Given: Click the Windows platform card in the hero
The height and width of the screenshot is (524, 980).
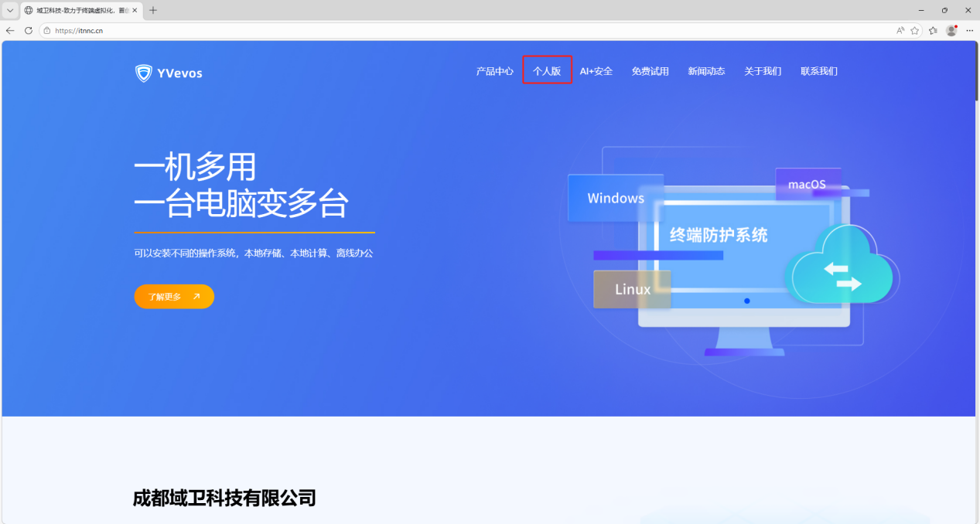Looking at the screenshot, I should (x=616, y=198).
